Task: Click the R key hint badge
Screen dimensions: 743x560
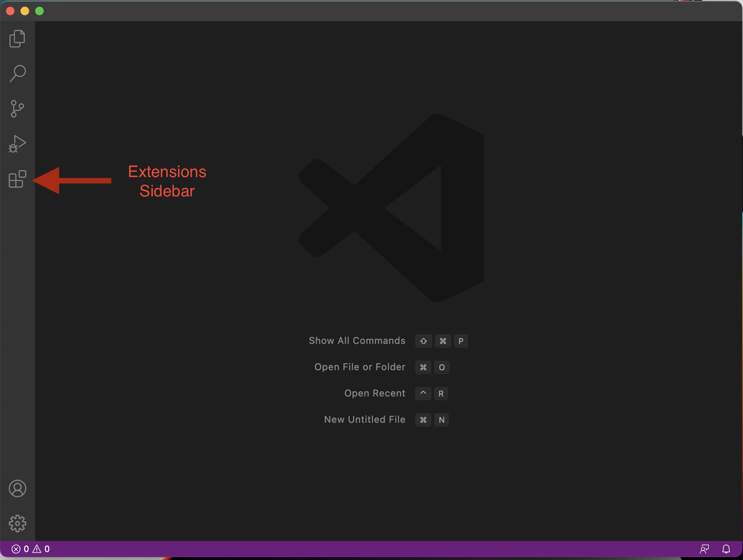Action: tap(441, 394)
